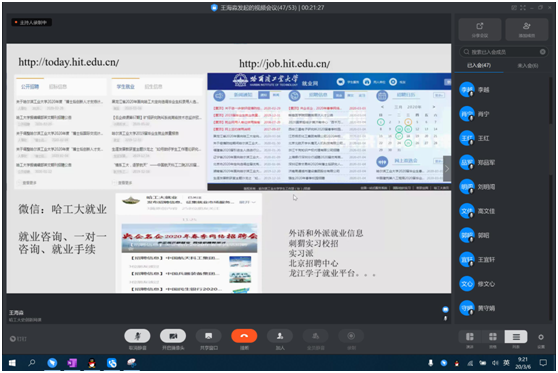Switch to speaker layout view icon
Viewport: 558px width, 373px height.
[x=470, y=336]
